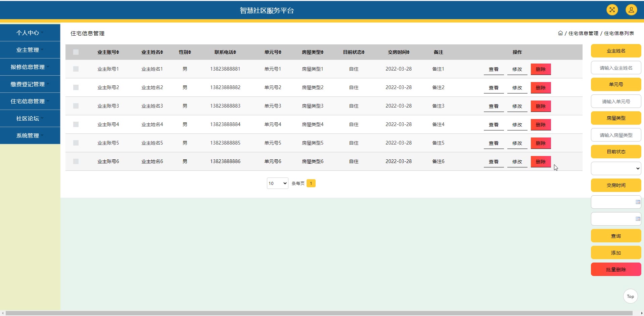Screen dimensions: 644x316
Task: Sort by 业主账号 column arrows
Action: click(x=118, y=52)
